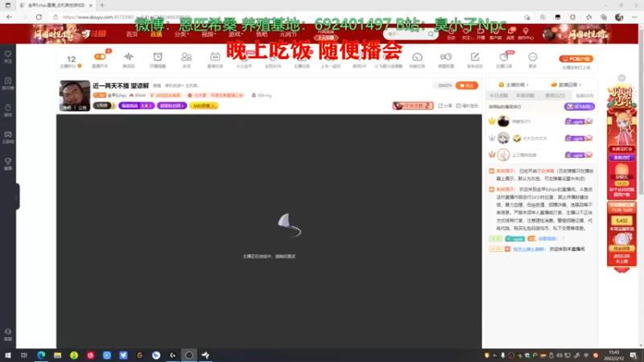Screen dimensions: 644x362
Task: Open the 首页 nav item
Action: coord(131,34)
